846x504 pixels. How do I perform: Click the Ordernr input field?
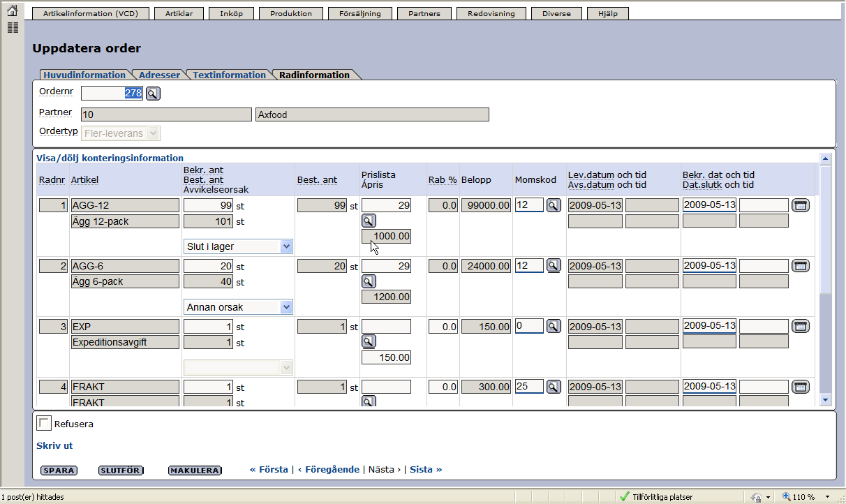112,94
